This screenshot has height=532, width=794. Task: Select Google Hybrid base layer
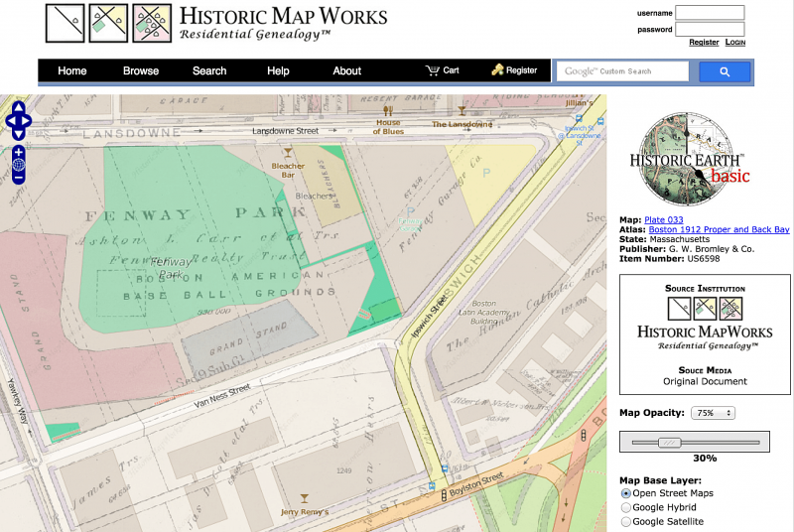click(x=626, y=508)
